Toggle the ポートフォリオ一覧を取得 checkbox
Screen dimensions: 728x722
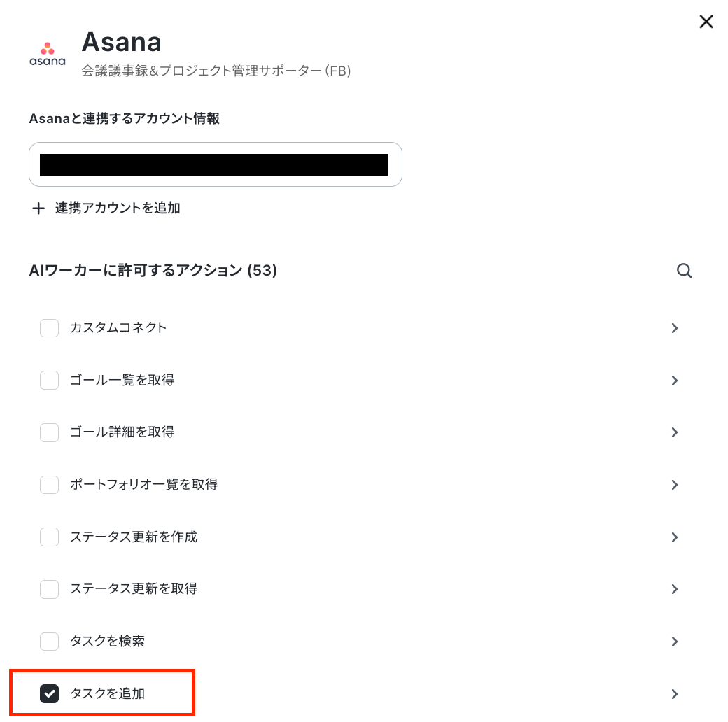click(49, 485)
